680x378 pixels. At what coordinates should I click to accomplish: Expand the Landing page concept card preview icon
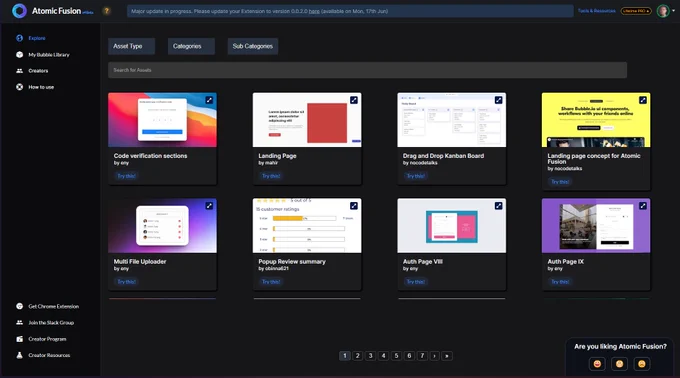pos(643,100)
